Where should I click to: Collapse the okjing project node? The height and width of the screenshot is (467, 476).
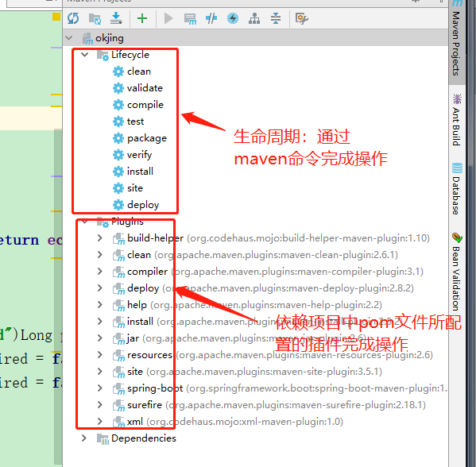click(x=69, y=38)
